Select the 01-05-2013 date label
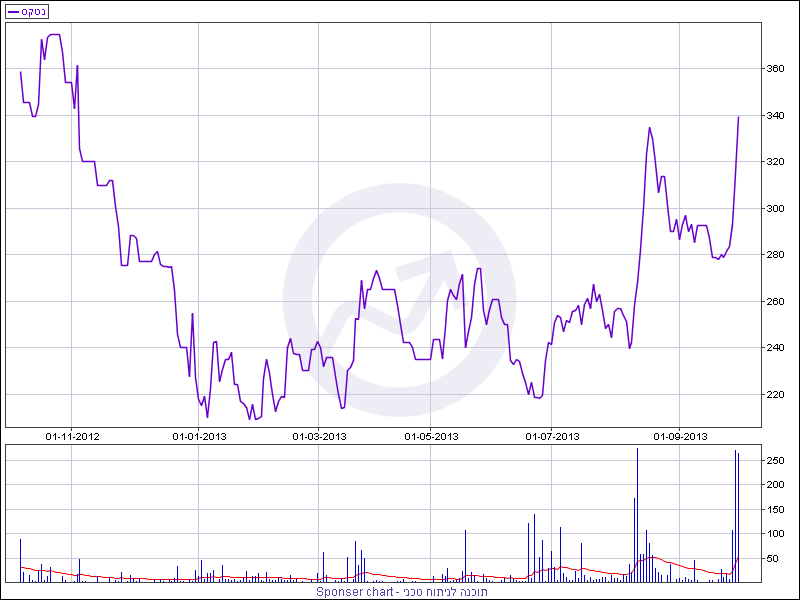The image size is (800, 600). (431, 436)
